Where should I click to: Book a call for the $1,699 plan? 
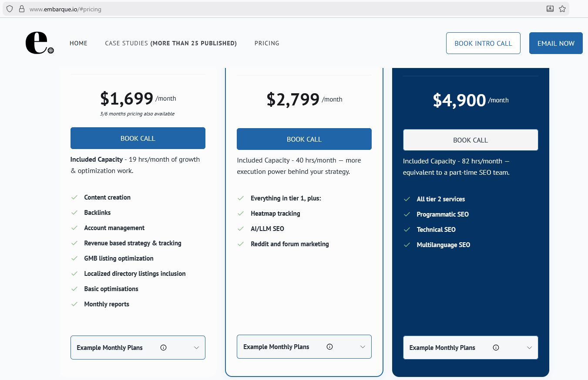click(x=138, y=138)
